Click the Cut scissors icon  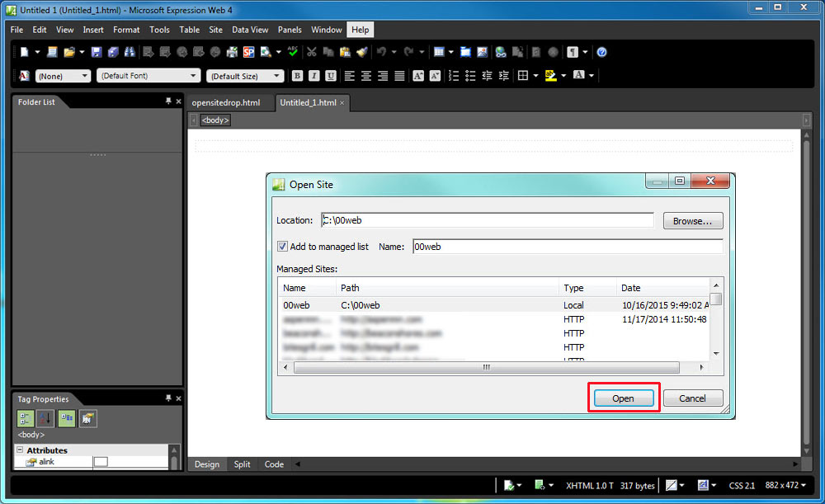(x=312, y=52)
